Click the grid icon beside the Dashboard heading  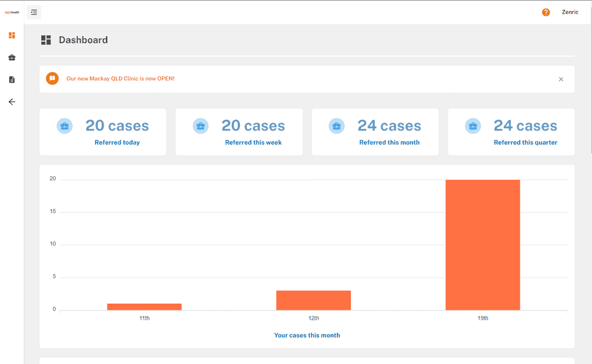point(46,39)
